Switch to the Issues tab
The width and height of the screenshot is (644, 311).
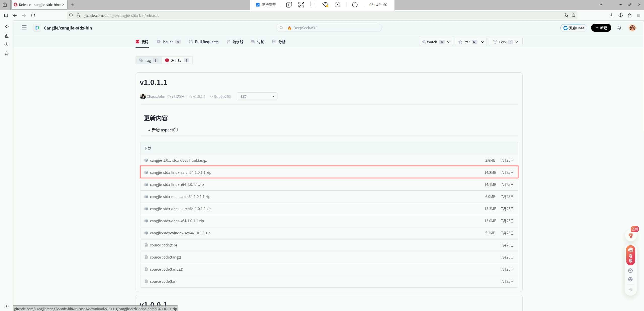point(168,42)
